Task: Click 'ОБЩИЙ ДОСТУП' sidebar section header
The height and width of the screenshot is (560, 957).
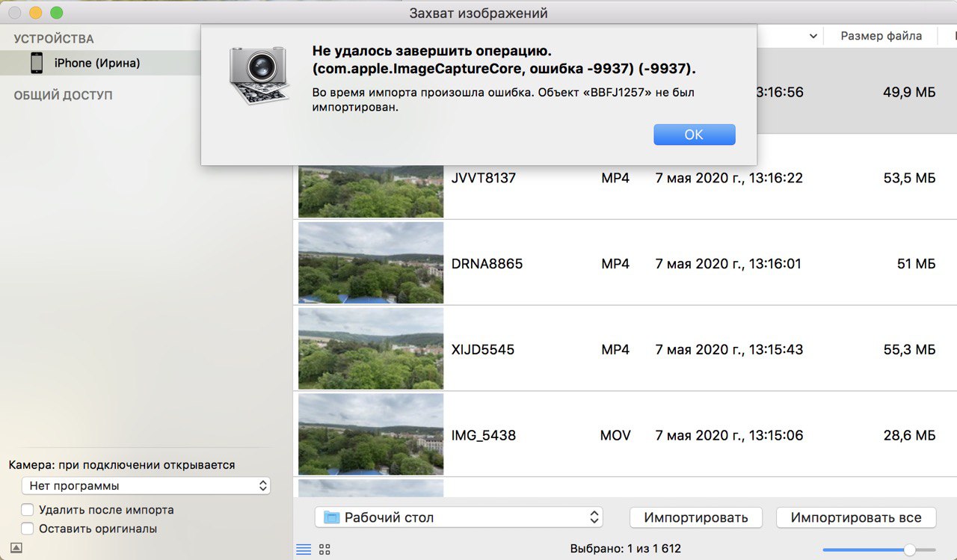Action: [63, 96]
